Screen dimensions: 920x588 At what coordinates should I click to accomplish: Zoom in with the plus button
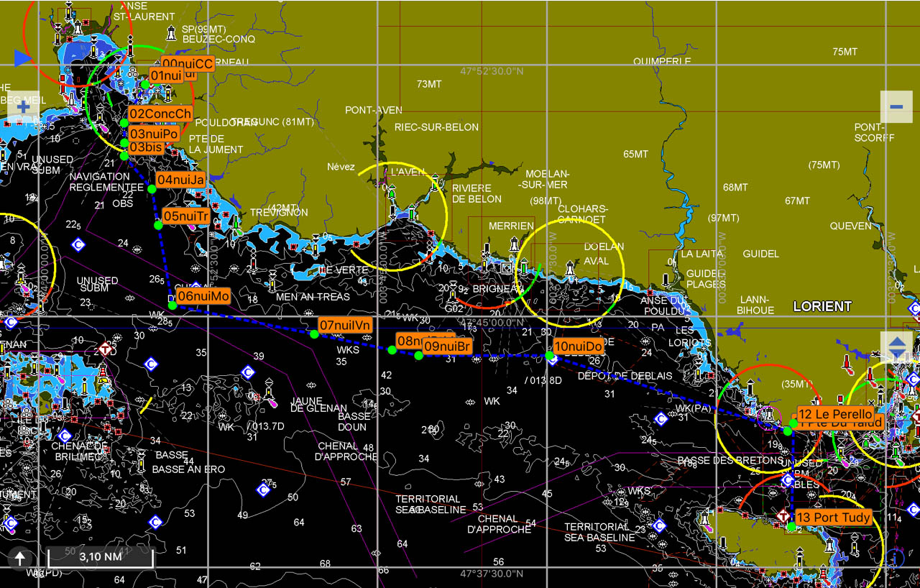(x=23, y=107)
